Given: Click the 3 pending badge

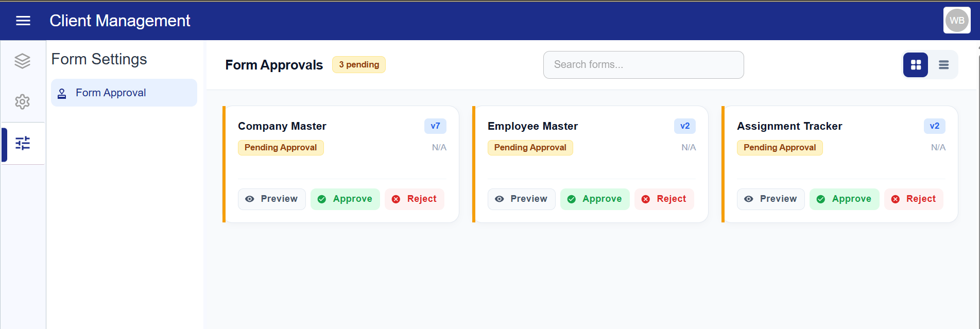Looking at the screenshot, I should pyautogui.click(x=359, y=65).
